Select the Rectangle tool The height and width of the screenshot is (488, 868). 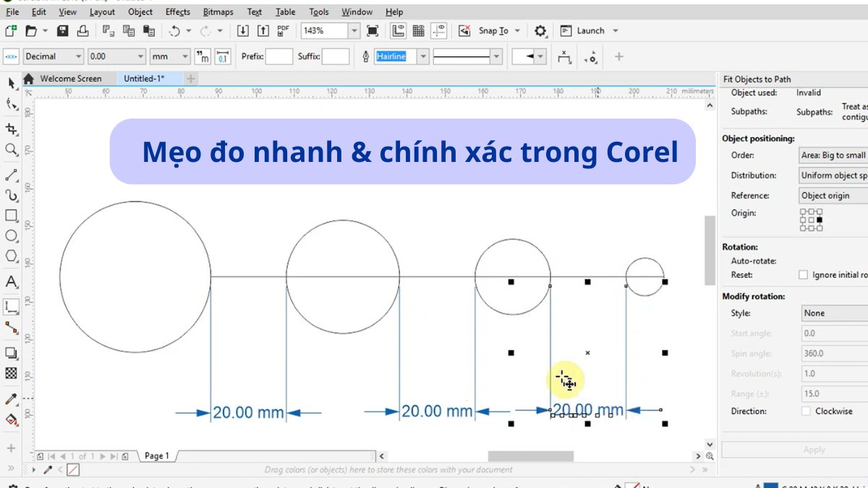click(x=11, y=215)
